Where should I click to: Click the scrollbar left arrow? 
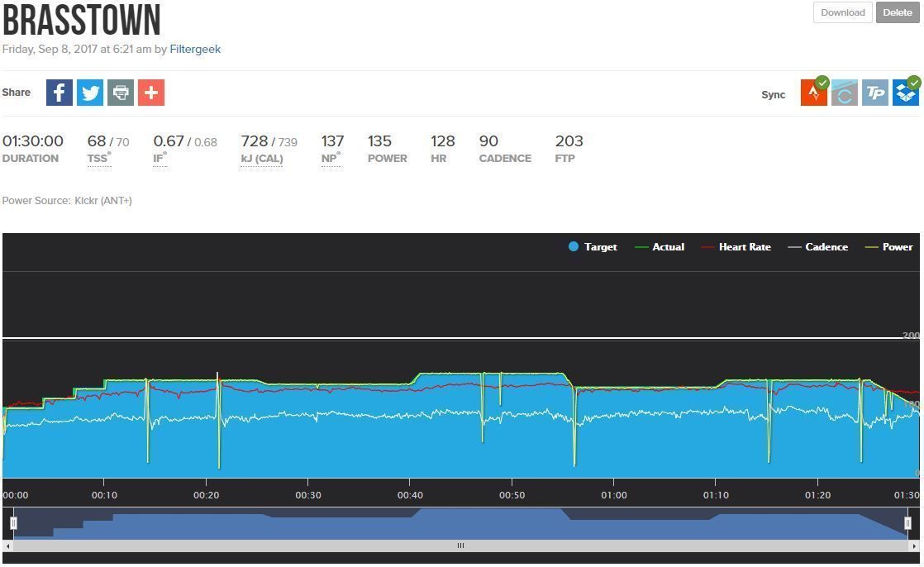[8, 546]
